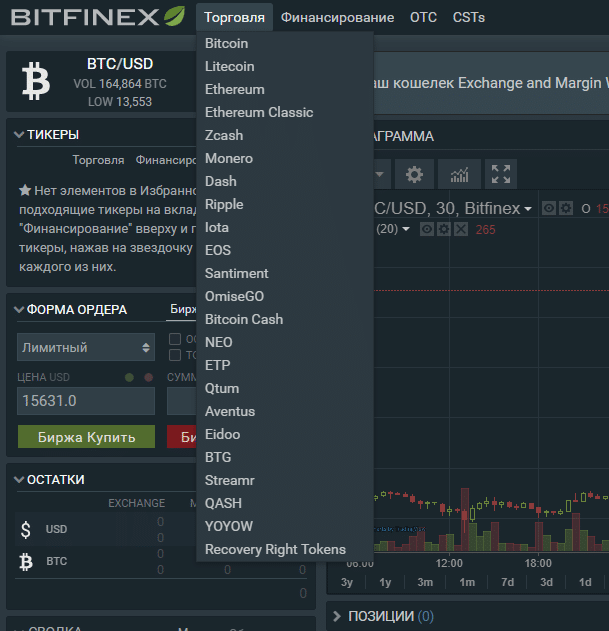Viewport: 609px width, 631px height.
Task: Click USD dollar icon in balances
Action: click(x=26, y=529)
